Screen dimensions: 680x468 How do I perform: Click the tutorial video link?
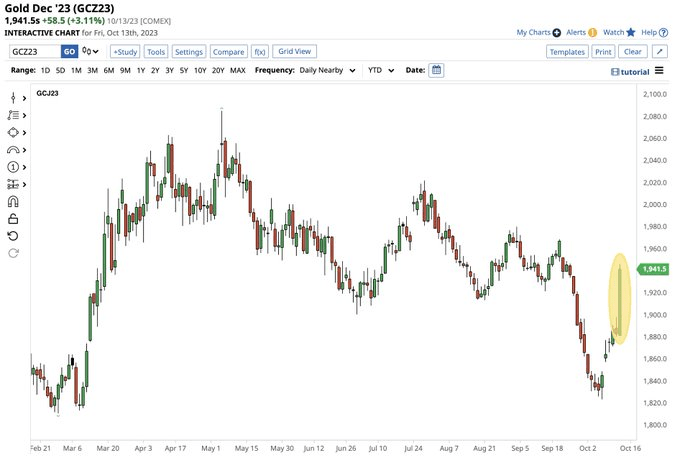pyautogui.click(x=629, y=71)
